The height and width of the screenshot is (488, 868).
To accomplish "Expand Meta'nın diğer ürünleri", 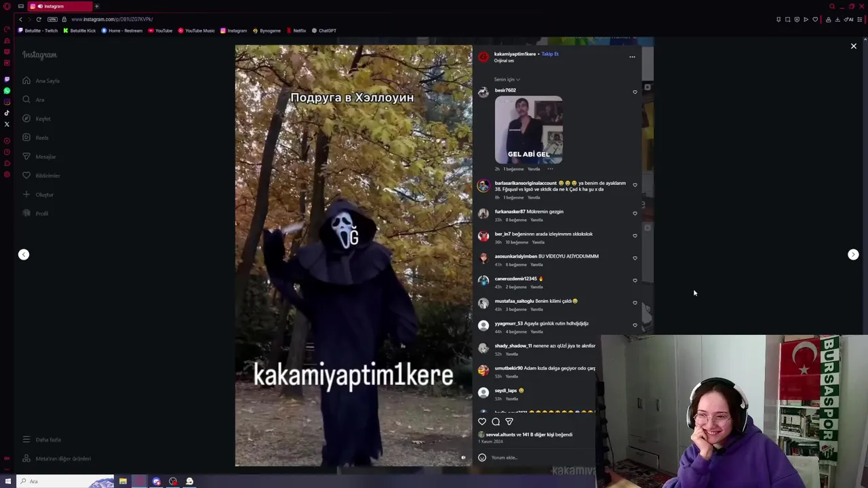I will (x=56, y=459).
